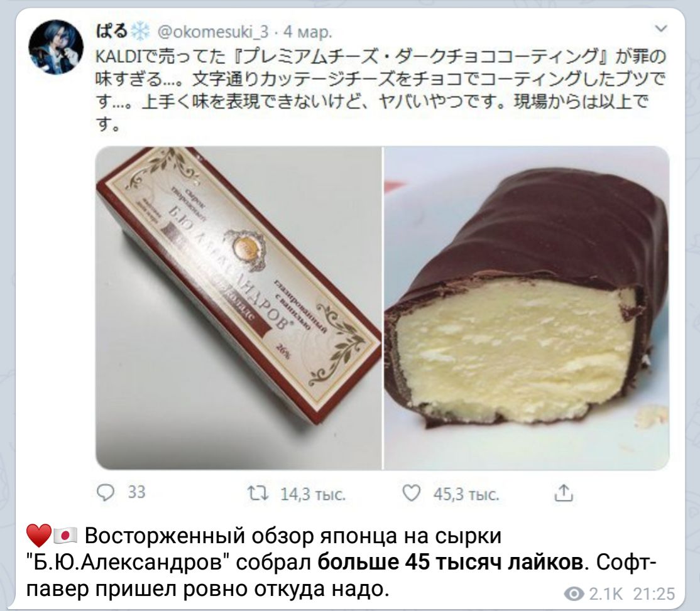This screenshot has width=700, height=611.
Task: Click the display name ぱる
Action: pyautogui.click(x=112, y=31)
